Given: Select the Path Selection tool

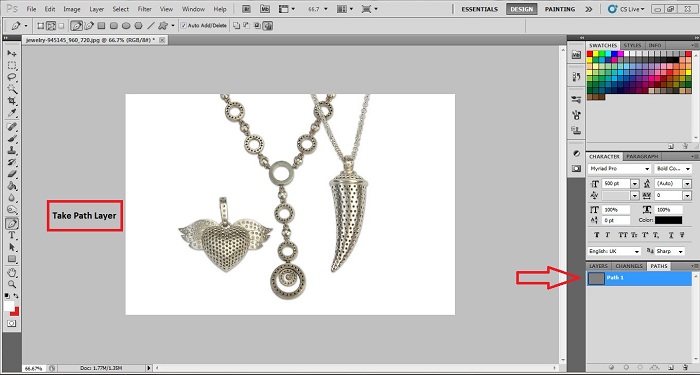Looking at the screenshot, I should pyautogui.click(x=12, y=247).
